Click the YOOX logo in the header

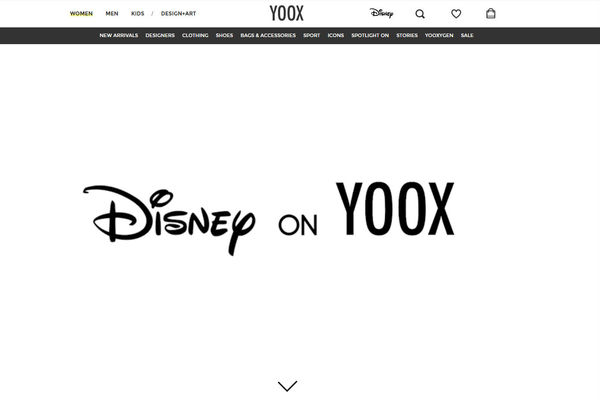coord(287,13)
